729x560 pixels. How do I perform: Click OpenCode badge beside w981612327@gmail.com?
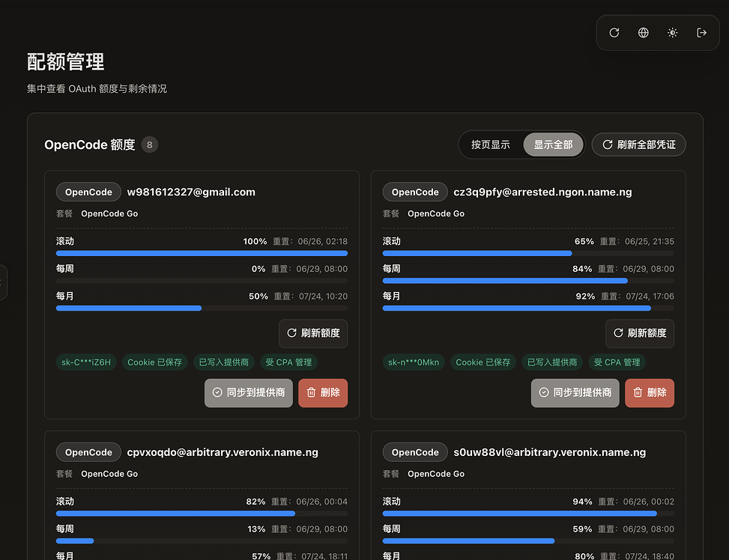pos(89,192)
